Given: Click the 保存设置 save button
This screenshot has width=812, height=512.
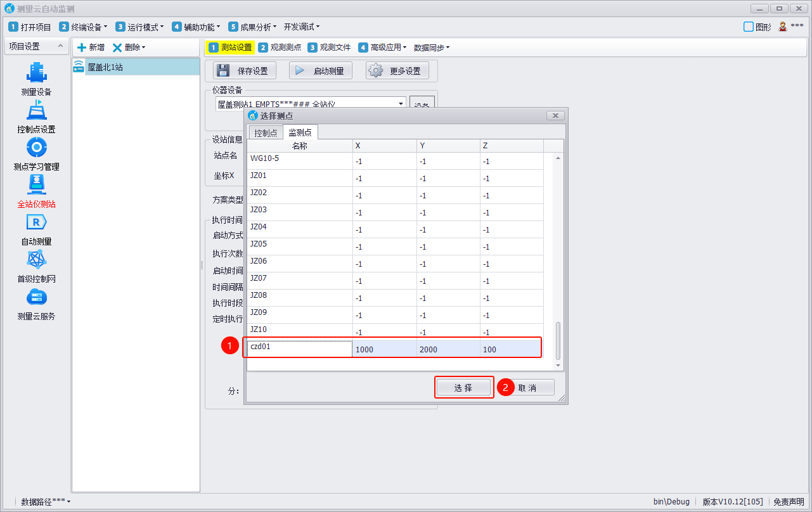Looking at the screenshot, I should click(x=245, y=71).
